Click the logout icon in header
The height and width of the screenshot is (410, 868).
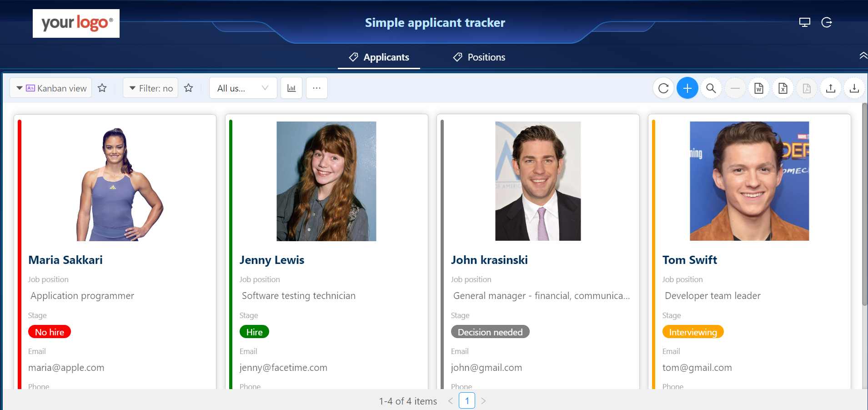(827, 22)
